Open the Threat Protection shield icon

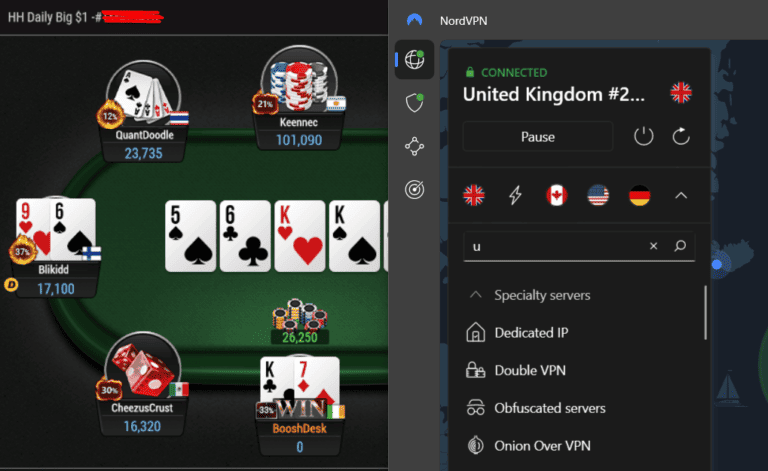[414, 103]
